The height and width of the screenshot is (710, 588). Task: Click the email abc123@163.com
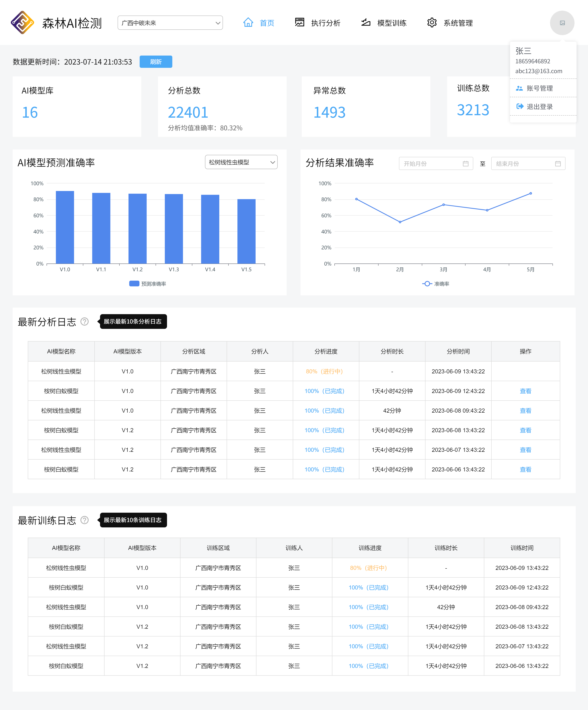click(x=539, y=71)
